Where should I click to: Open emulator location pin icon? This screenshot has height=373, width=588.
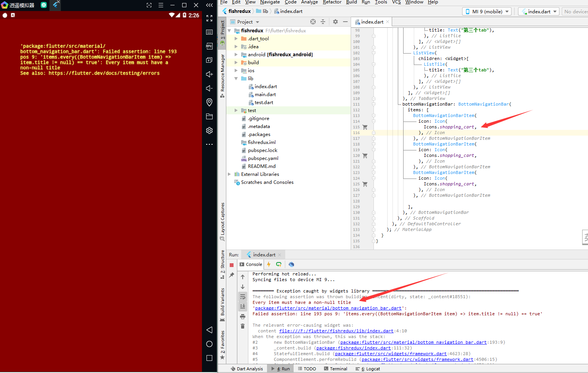[209, 102]
